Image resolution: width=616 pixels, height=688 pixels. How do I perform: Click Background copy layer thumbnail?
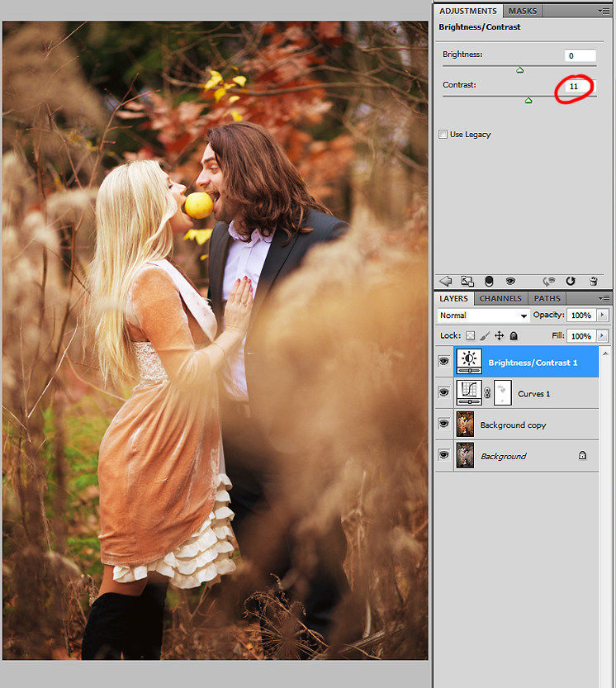465,425
